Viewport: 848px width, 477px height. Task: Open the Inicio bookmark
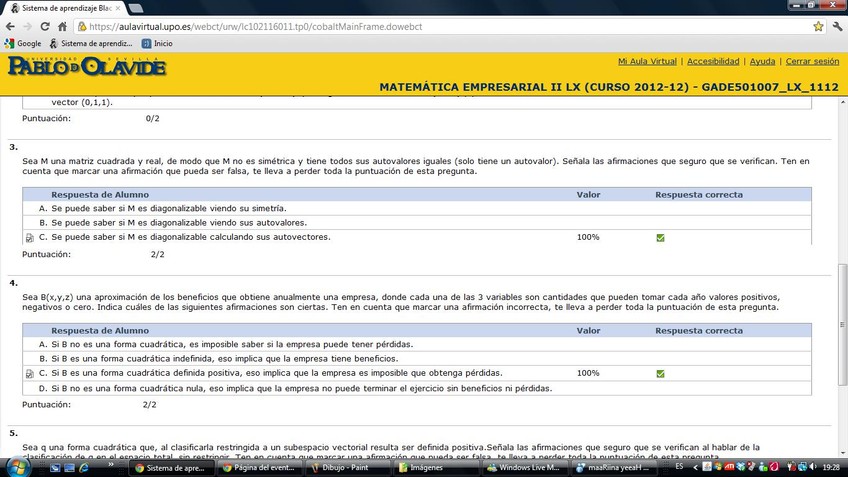coord(156,44)
